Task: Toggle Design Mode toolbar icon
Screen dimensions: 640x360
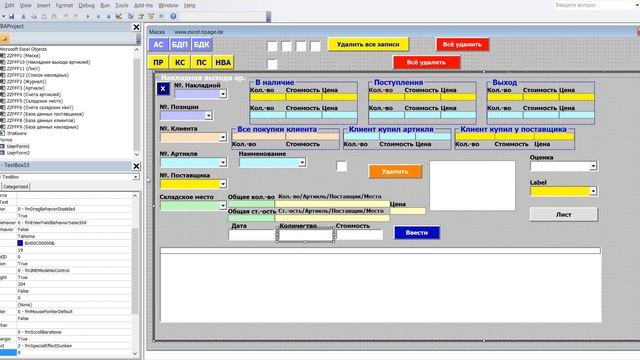Action: point(119,16)
